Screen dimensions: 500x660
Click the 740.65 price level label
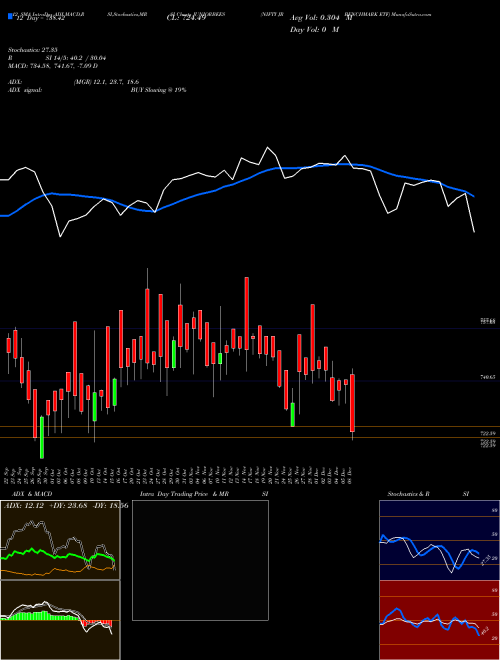click(x=487, y=378)
